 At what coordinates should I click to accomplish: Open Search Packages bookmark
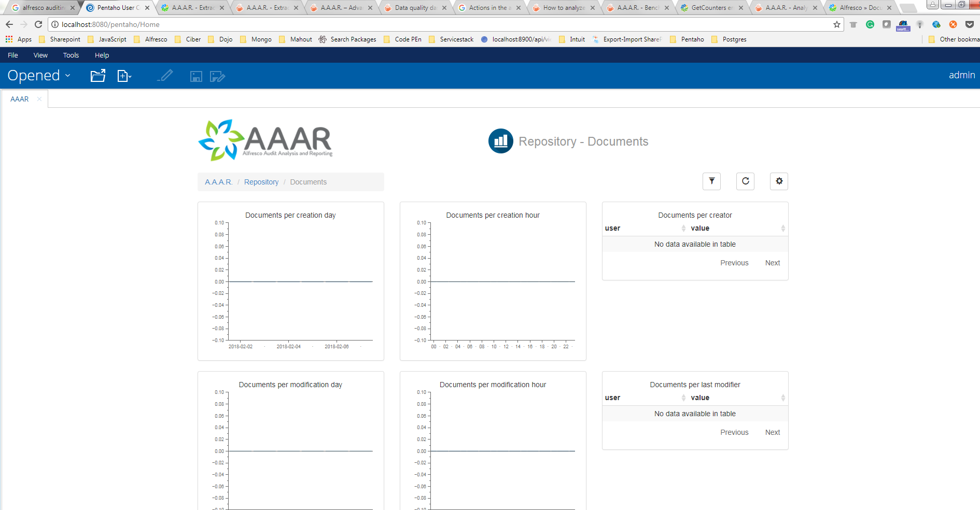[347, 39]
